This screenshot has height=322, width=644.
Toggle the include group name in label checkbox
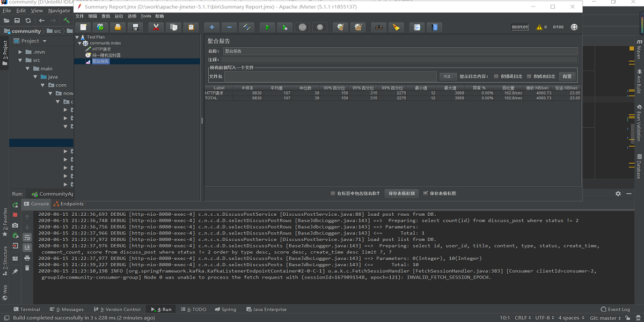(x=333, y=193)
